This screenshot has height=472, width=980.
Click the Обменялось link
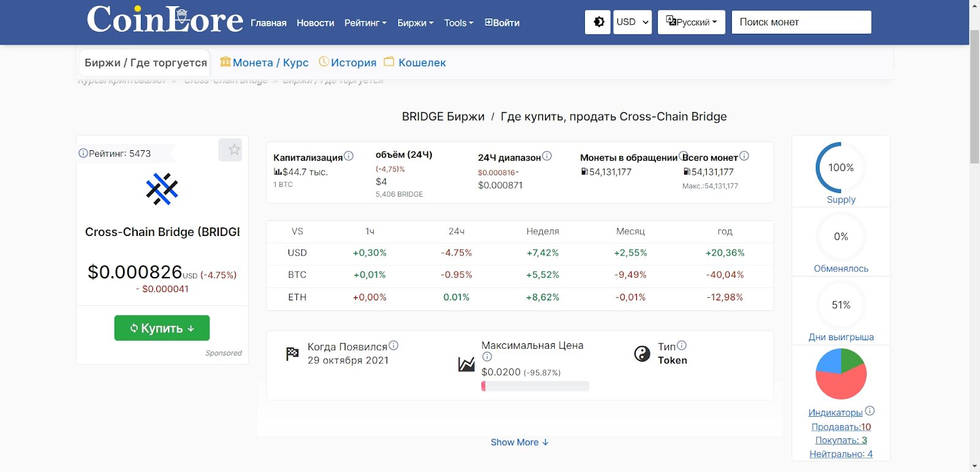click(841, 268)
